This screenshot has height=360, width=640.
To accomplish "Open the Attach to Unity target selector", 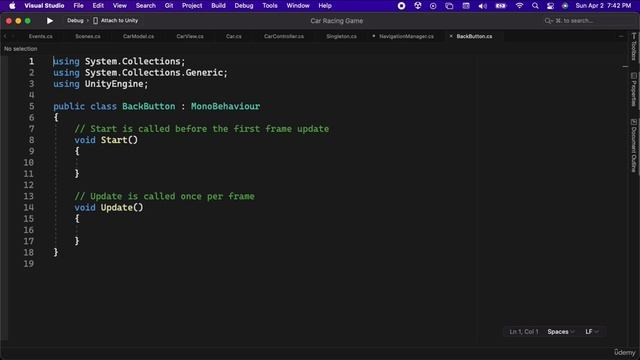I will pyautogui.click(x=119, y=20).
